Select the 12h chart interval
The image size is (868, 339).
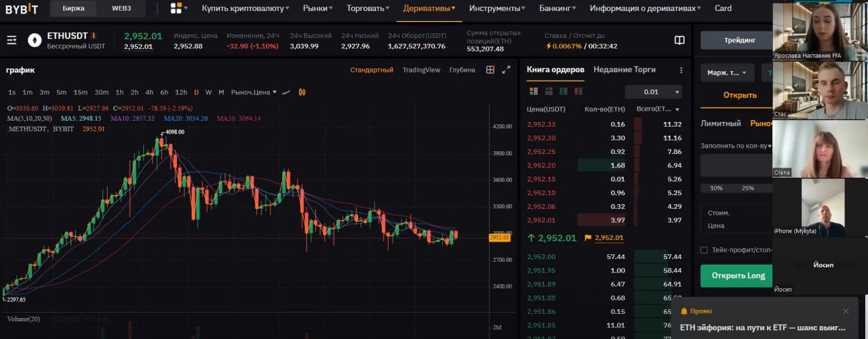point(181,92)
